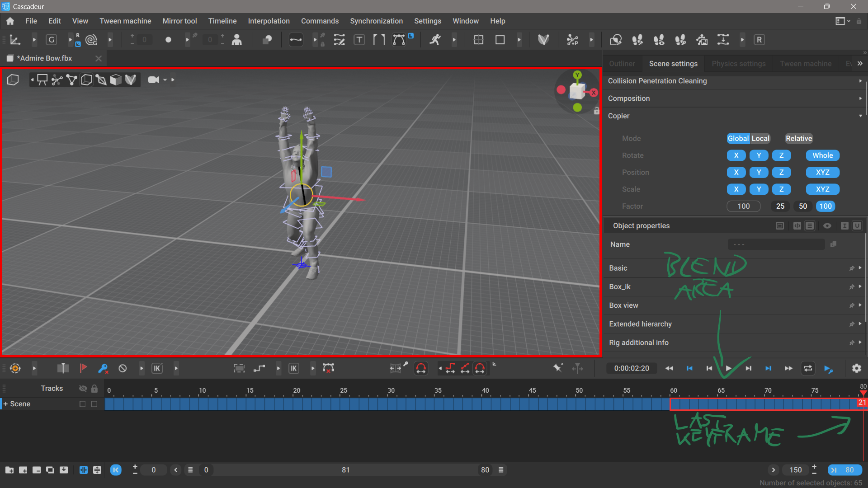868x488 pixels.
Task: Click the blue key tool icon in timeline
Action: click(x=103, y=368)
